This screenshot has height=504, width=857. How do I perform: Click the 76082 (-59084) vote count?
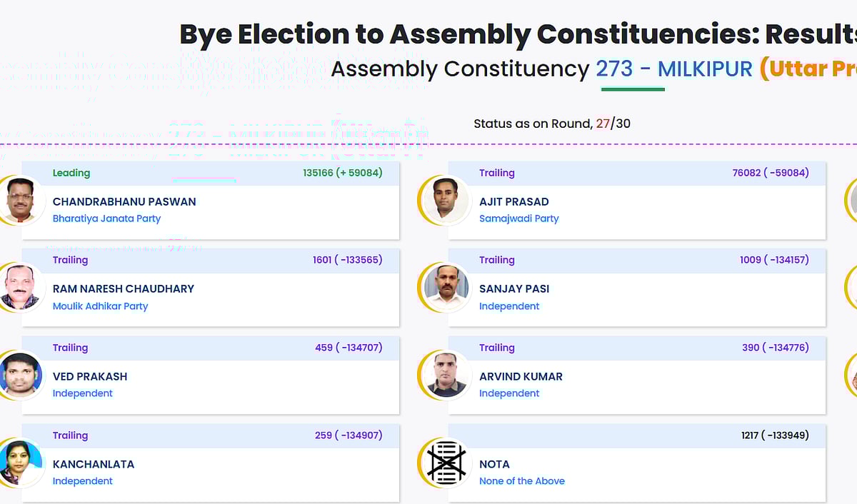click(770, 173)
